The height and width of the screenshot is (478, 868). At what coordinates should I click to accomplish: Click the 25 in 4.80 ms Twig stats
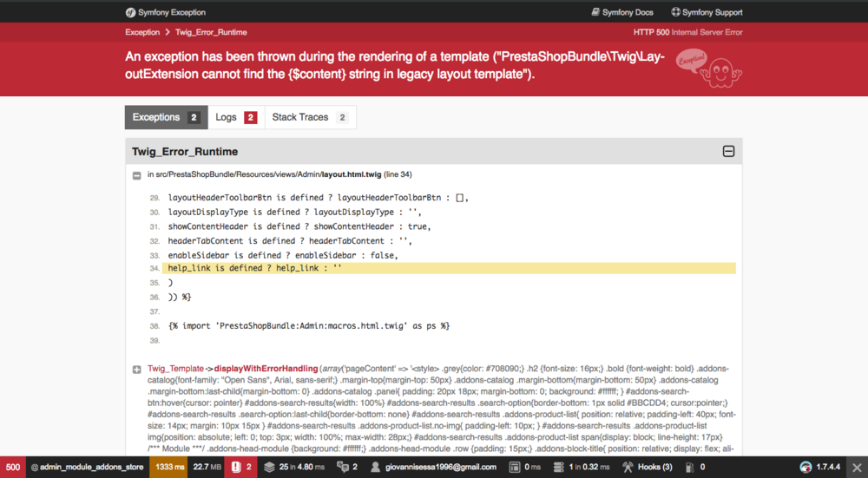point(302,467)
